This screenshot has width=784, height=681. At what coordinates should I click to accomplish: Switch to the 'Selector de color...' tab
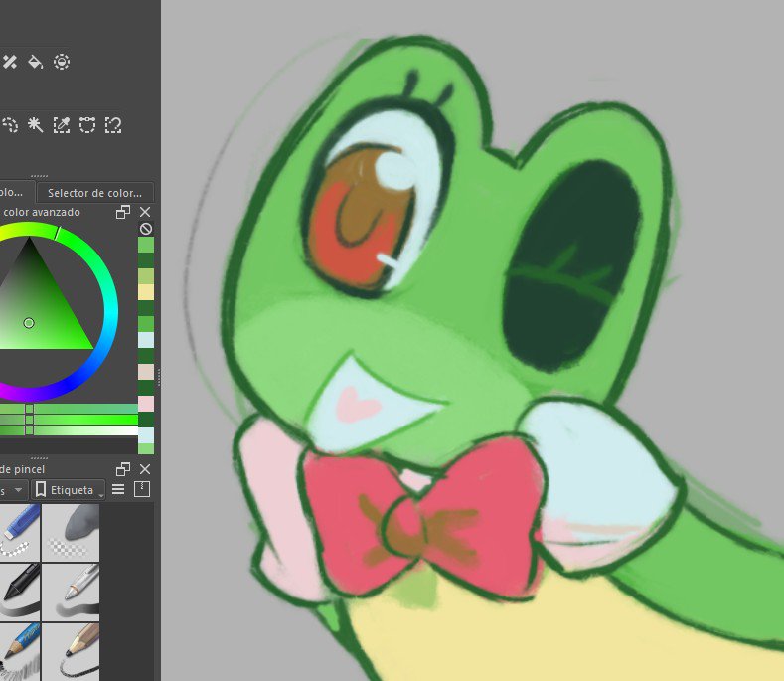[x=95, y=193]
